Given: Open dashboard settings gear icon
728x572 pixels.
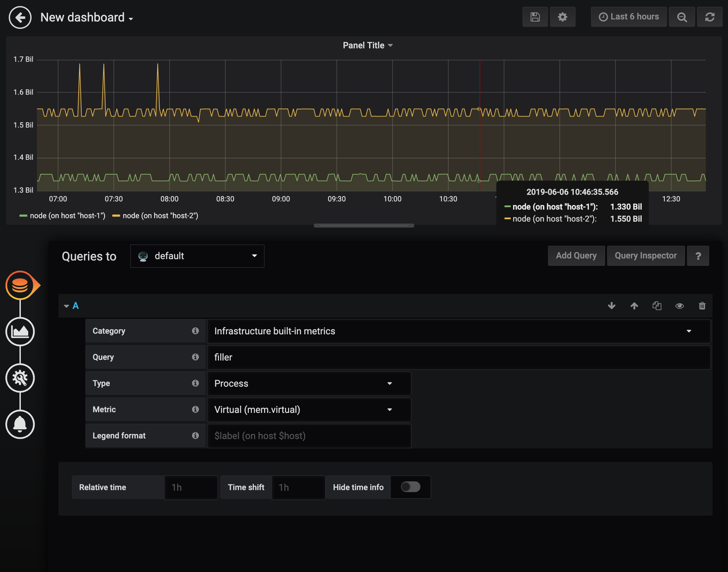Looking at the screenshot, I should tap(562, 17).
